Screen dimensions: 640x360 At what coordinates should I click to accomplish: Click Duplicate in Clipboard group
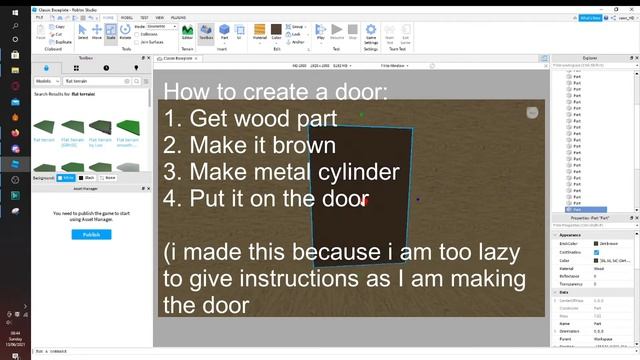coord(60,42)
